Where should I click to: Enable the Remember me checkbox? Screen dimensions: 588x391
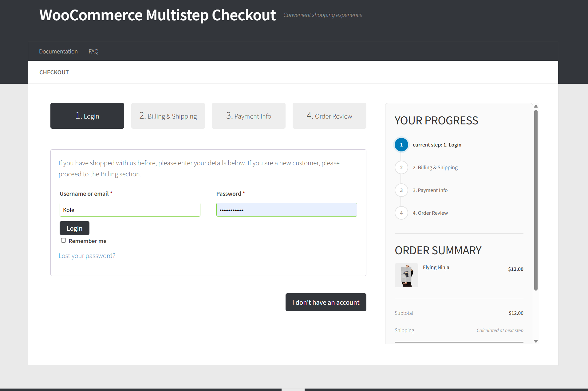point(63,240)
